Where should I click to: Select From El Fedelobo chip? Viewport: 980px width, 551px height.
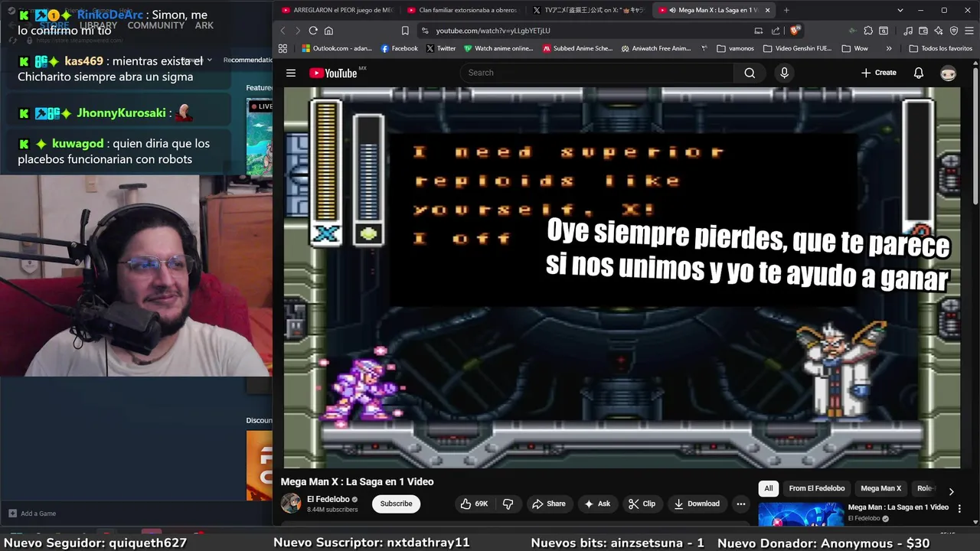(817, 488)
